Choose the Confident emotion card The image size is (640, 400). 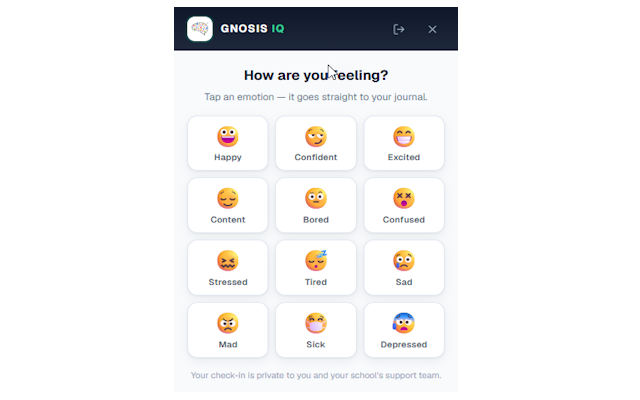[316, 143]
